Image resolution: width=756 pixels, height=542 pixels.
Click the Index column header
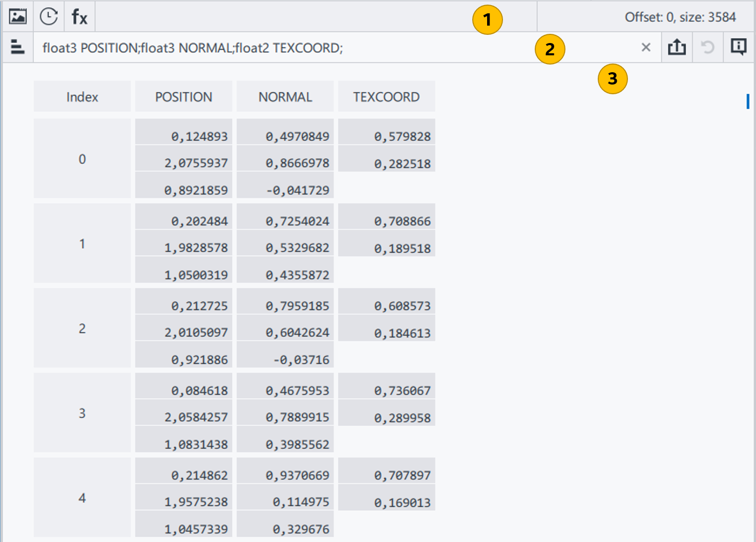coord(82,97)
